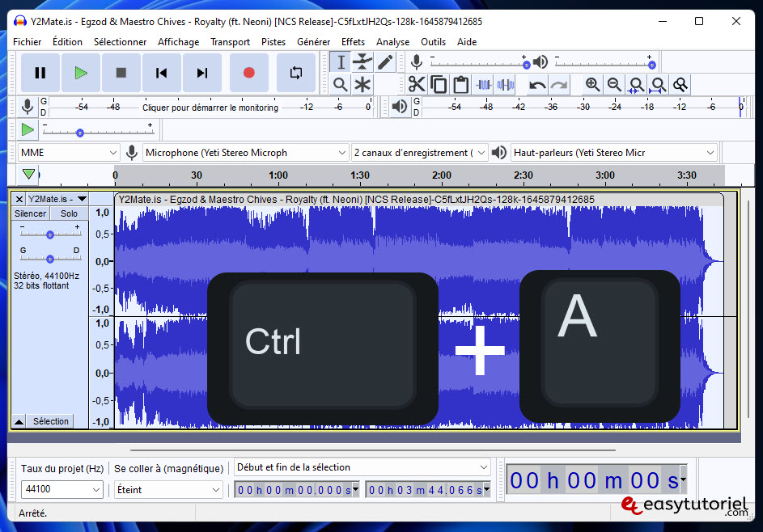
Task: Toggle the Silencer (mute) track button
Action: pyautogui.click(x=30, y=213)
